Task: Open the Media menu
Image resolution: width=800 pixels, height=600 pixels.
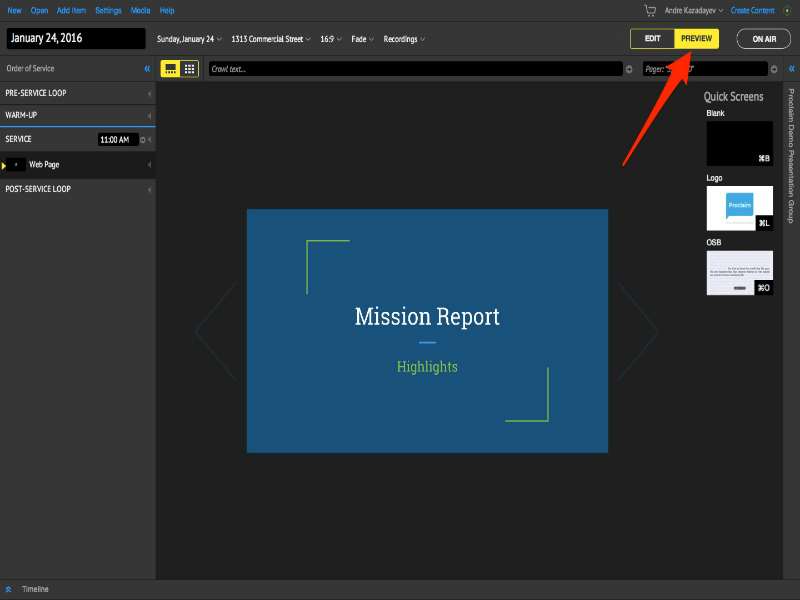Action: click(140, 10)
